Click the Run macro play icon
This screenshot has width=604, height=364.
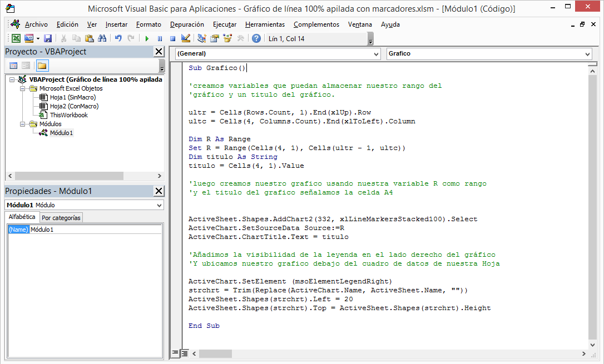(x=147, y=38)
